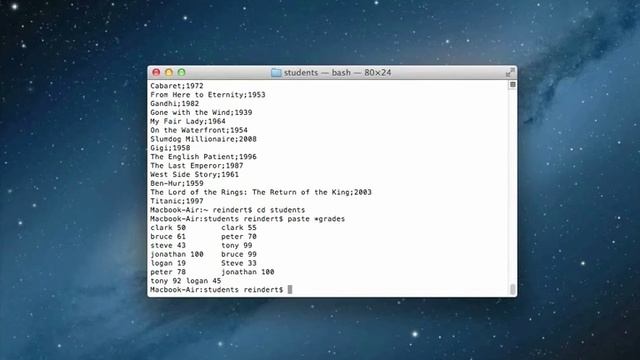Viewport: 640px width, 360px height.
Task: Click the line 'From Here to Eternity;1953'
Action: (208, 95)
